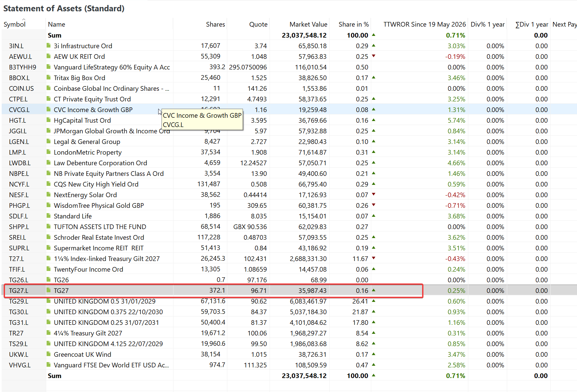The width and height of the screenshot is (577, 392).
Task: Click the green icon beside Greencoat UK Wind
Action: click(x=49, y=354)
